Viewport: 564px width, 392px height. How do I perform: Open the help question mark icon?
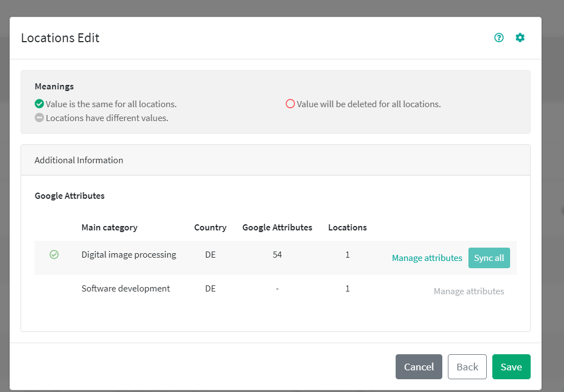(499, 38)
